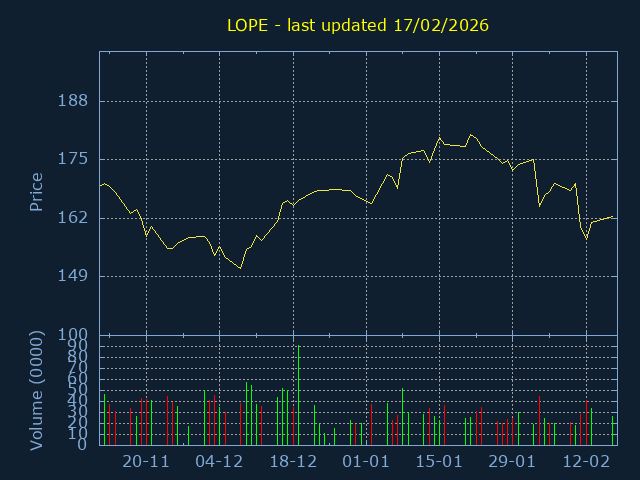640x480 pixels.
Task: Click the 50 volume tick label
Action: pyautogui.click(x=79, y=390)
